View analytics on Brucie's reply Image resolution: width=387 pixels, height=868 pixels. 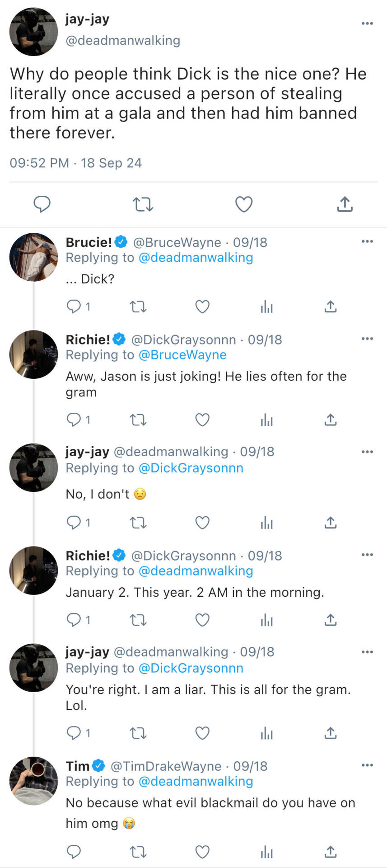coord(266,307)
